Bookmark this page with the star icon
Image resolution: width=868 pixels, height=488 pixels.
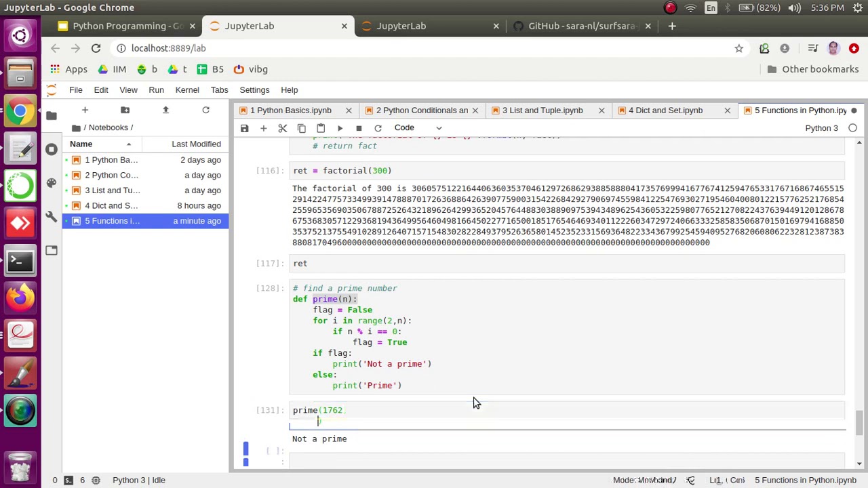739,48
